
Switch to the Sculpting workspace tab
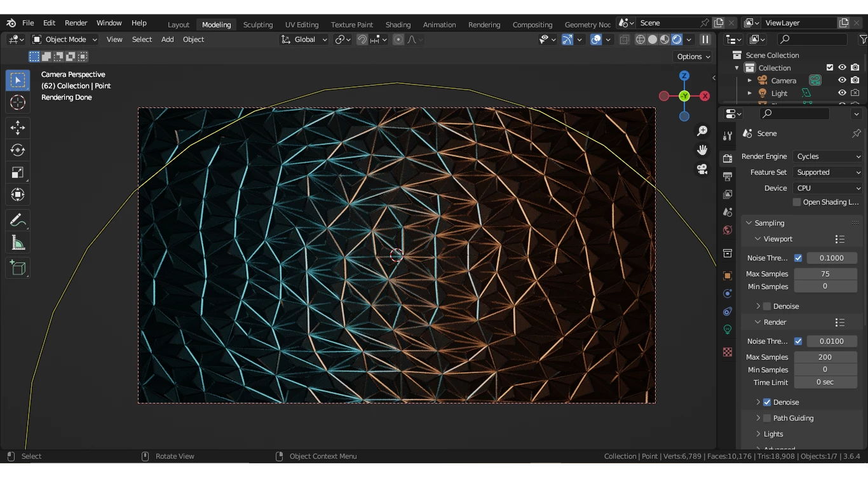[257, 25]
